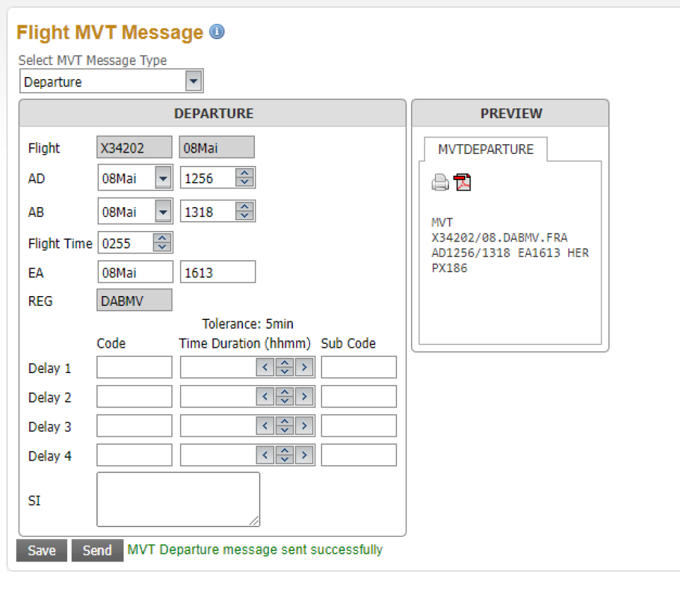The height and width of the screenshot is (616, 680).
Task: Expand the AB date dropdown
Action: tap(163, 212)
